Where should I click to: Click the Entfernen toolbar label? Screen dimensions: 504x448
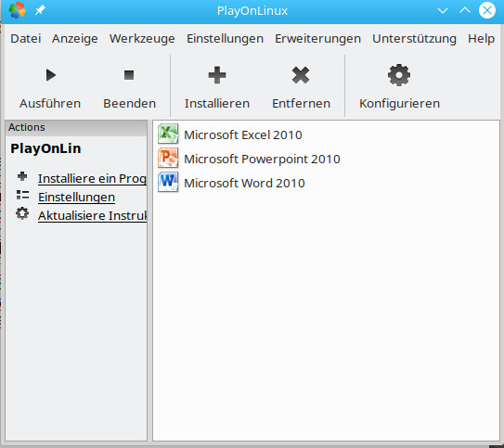pos(301,103)
